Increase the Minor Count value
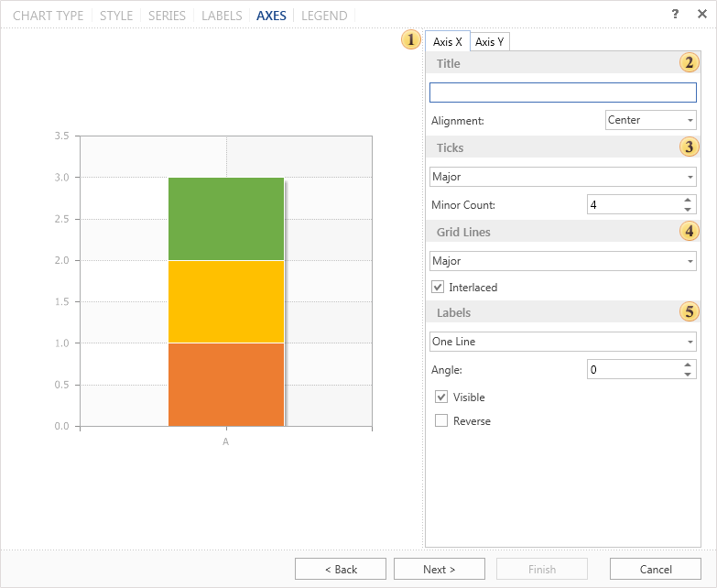 tap(689, 200)
